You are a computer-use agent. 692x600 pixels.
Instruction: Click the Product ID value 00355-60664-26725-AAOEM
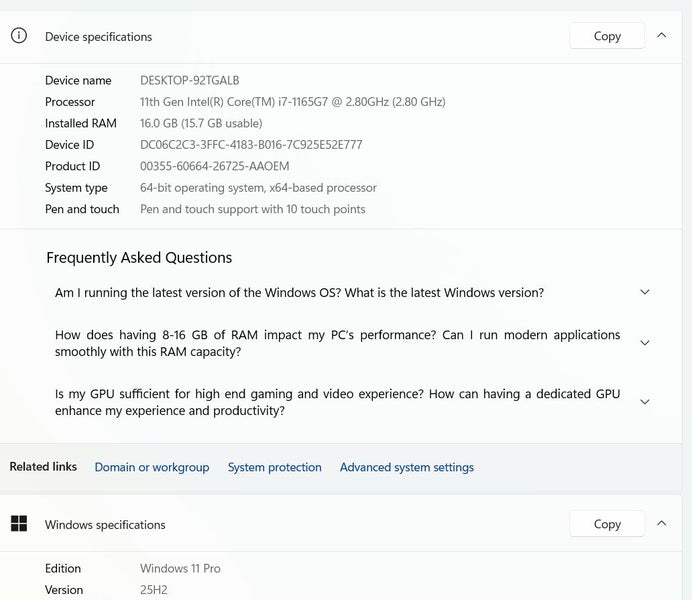pos(214,166)
